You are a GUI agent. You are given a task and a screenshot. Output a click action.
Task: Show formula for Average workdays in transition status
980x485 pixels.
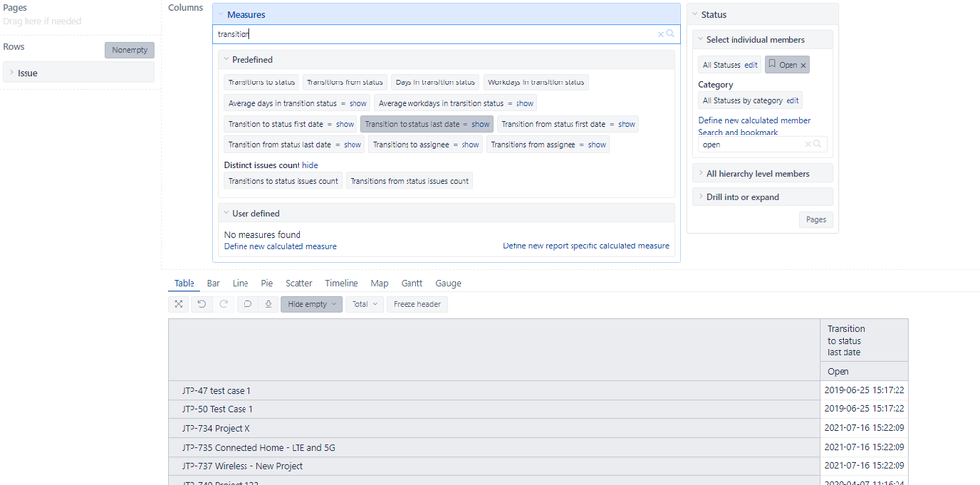pyautogui.click(x=524, y=103)
